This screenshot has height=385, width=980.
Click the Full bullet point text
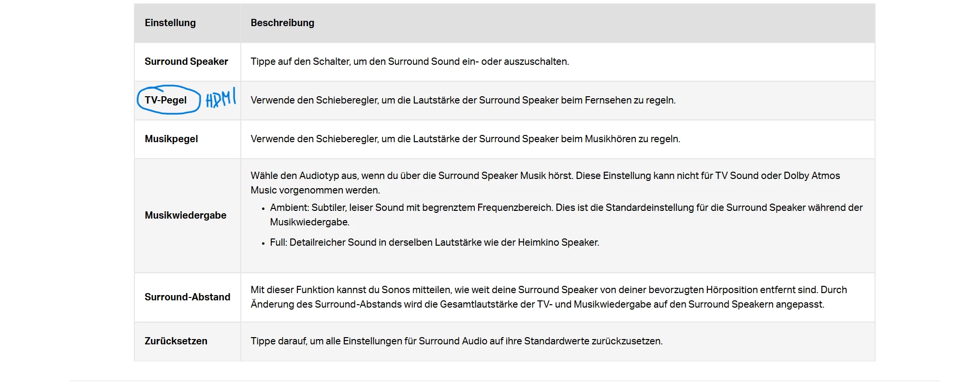click(x=434, y=242)
